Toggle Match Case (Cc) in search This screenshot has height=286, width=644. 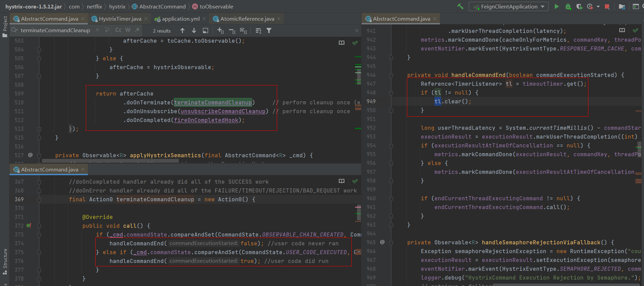click(118, 30)
